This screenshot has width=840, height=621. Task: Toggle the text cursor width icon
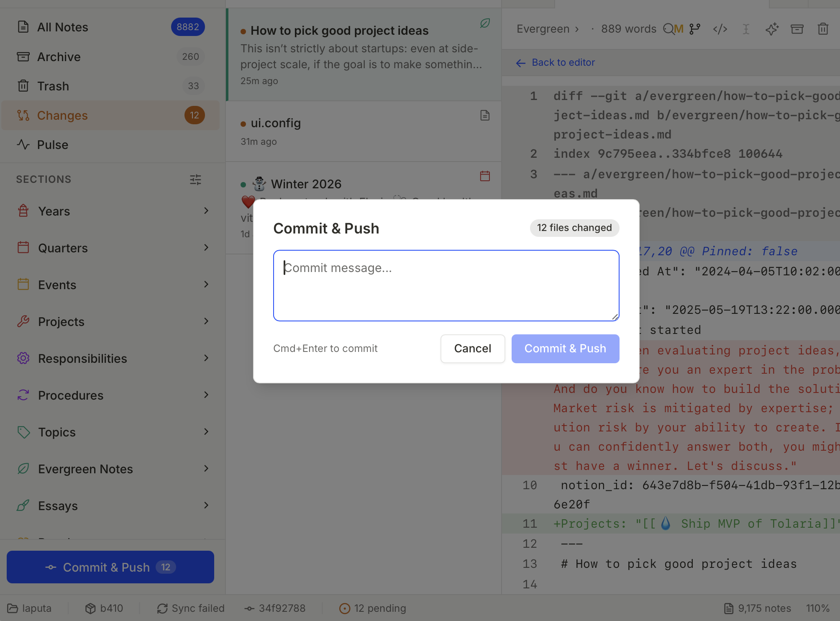click(746, 29)
